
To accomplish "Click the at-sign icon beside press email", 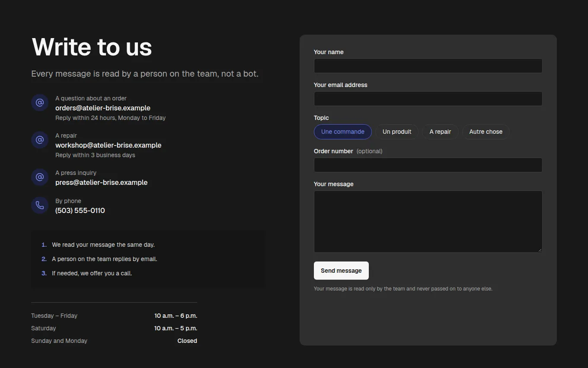I will (39, 177).
